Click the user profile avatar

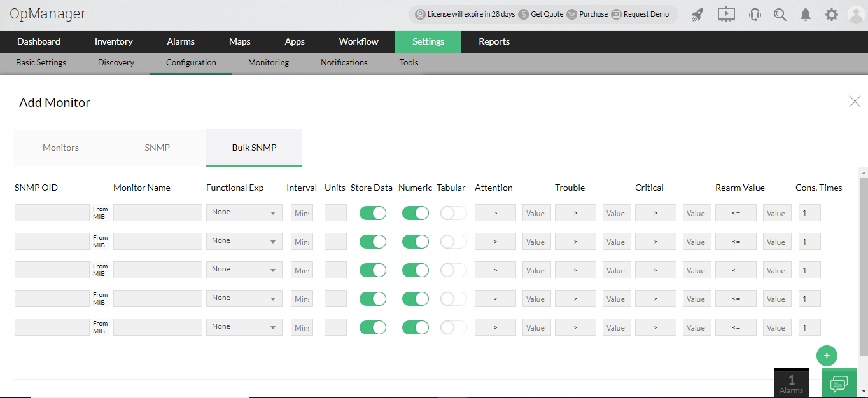[857, 15]
